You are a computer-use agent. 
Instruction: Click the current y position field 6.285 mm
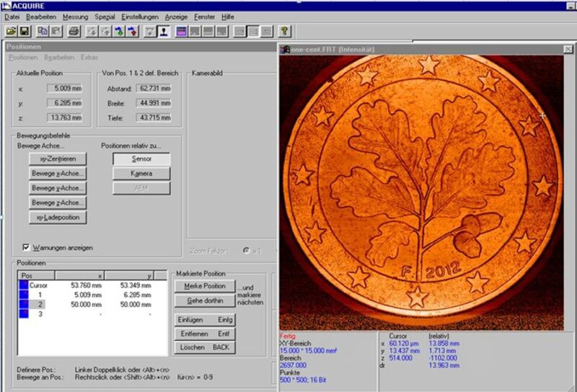click(65, 103)
